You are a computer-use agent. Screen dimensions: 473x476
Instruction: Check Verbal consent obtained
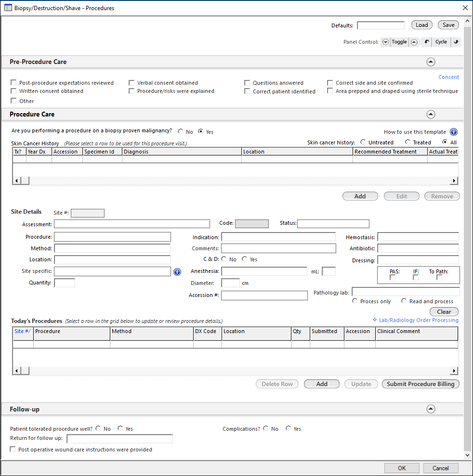tap(131, 83)
